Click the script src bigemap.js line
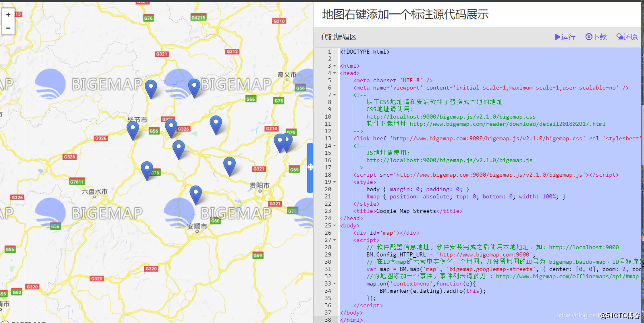The width and height of the screenshot is (644, 323). [486, 175]
